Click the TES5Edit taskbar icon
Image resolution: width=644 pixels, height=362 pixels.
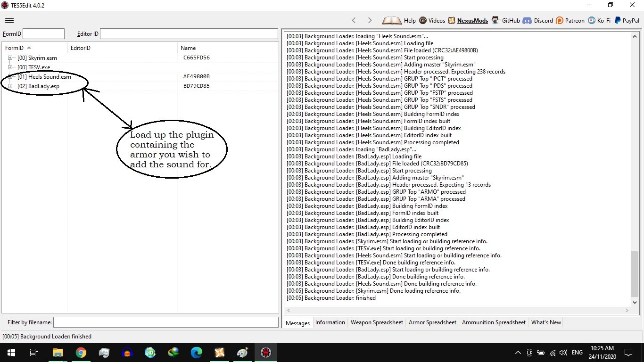(x=266, y=352)
